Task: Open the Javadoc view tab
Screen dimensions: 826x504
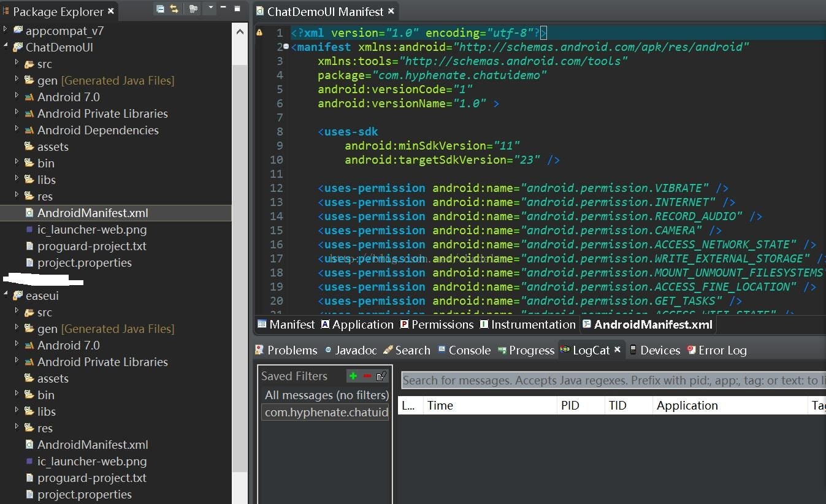Action: (350, 350)
